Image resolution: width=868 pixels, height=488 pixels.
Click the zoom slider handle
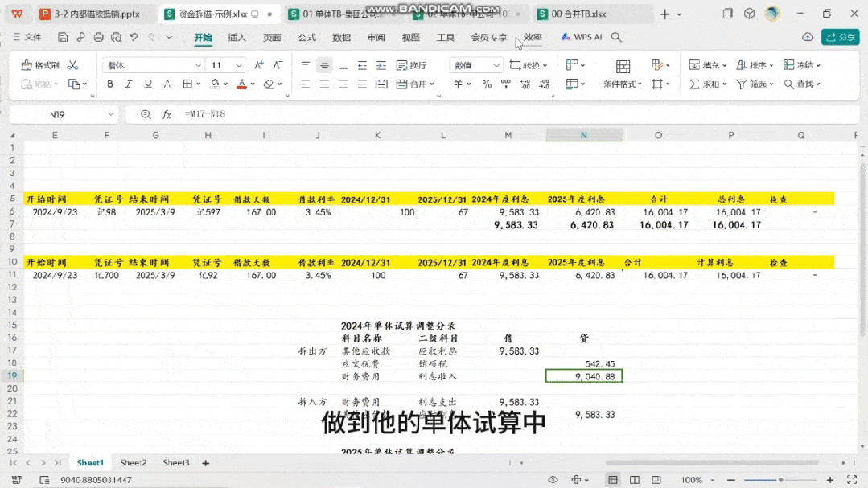pos(780,480)
